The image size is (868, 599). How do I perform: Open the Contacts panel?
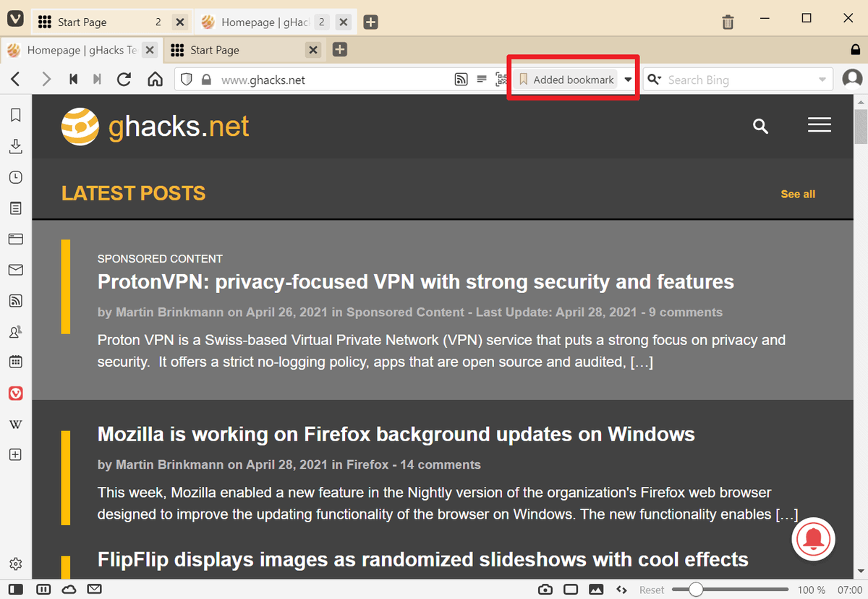pyautogui.click(x=16, y=332)
